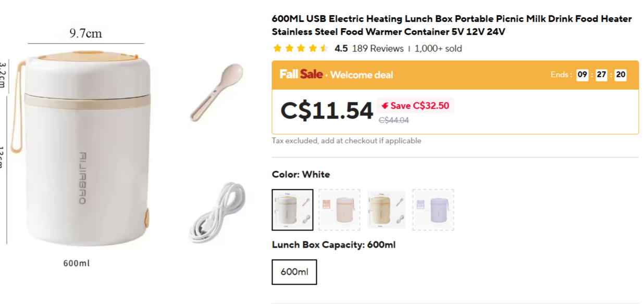Open the 189 Reviews link
The height and width of the screenshot is (308, 644).
click(378, 48)
